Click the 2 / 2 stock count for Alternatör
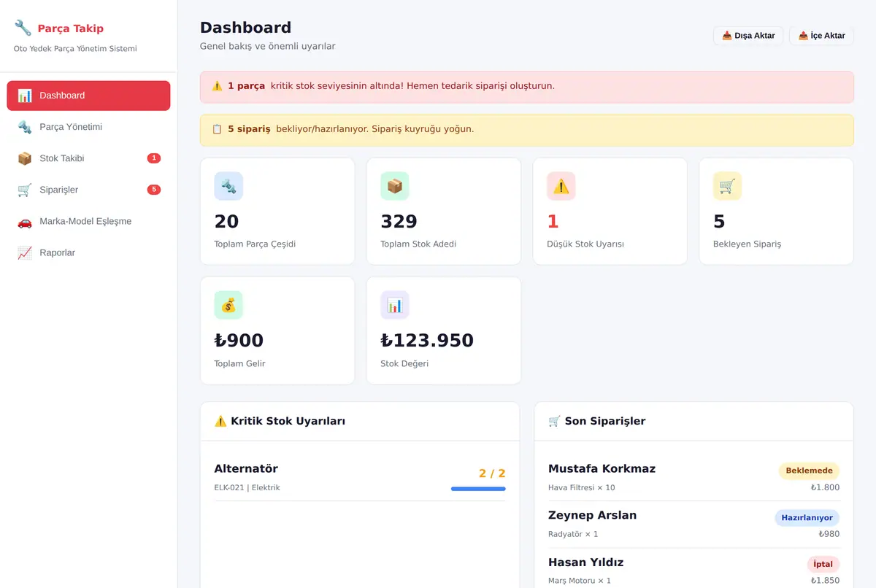Viewport: 876px width, 588px height. (492, 473)
